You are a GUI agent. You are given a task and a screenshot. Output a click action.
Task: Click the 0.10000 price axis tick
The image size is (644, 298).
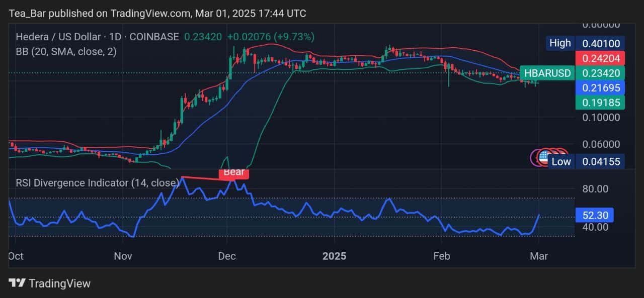pos(602,117)
